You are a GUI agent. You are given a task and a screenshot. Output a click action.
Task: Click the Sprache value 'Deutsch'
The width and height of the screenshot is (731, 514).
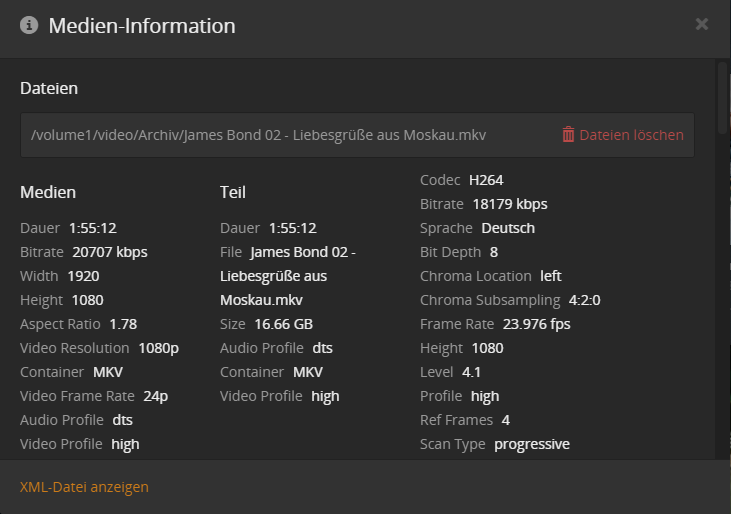tap(508, 228)
